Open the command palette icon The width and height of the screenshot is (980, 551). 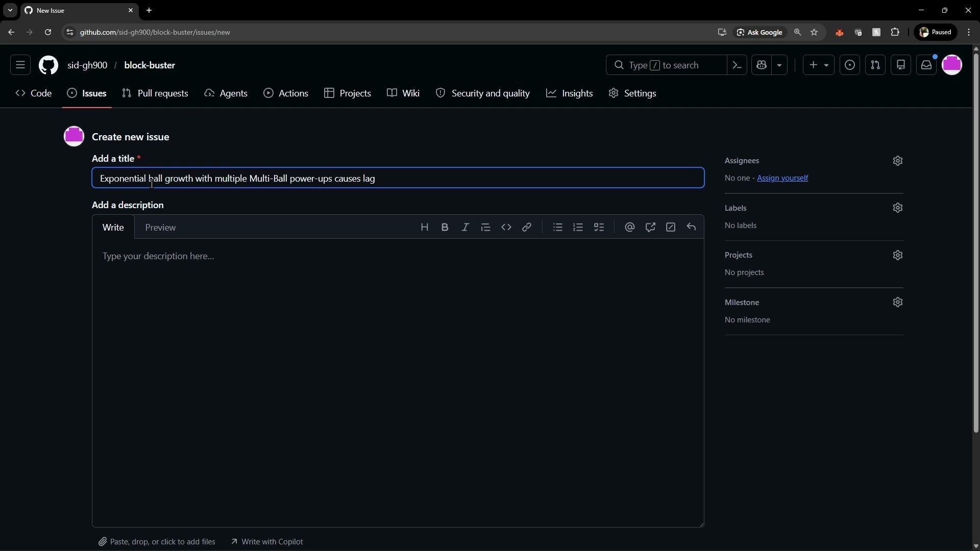[x=737, y=65]
